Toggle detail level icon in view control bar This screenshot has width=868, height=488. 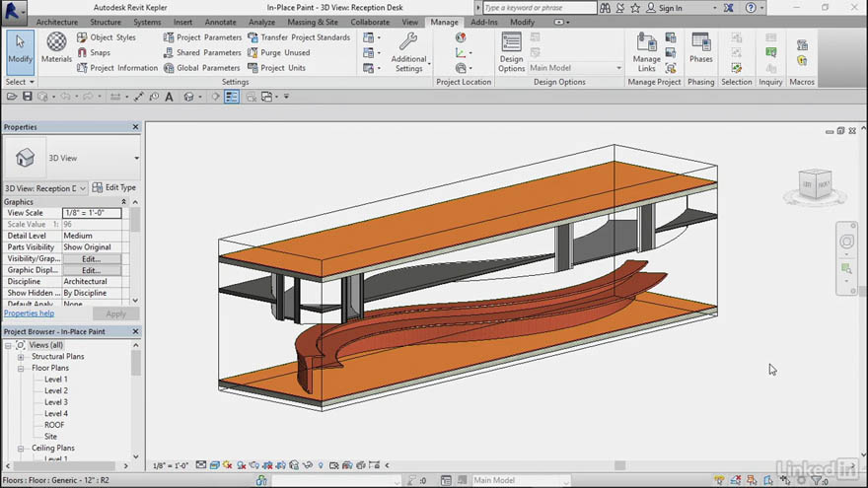pyautogui.click(x=201, y=465)
